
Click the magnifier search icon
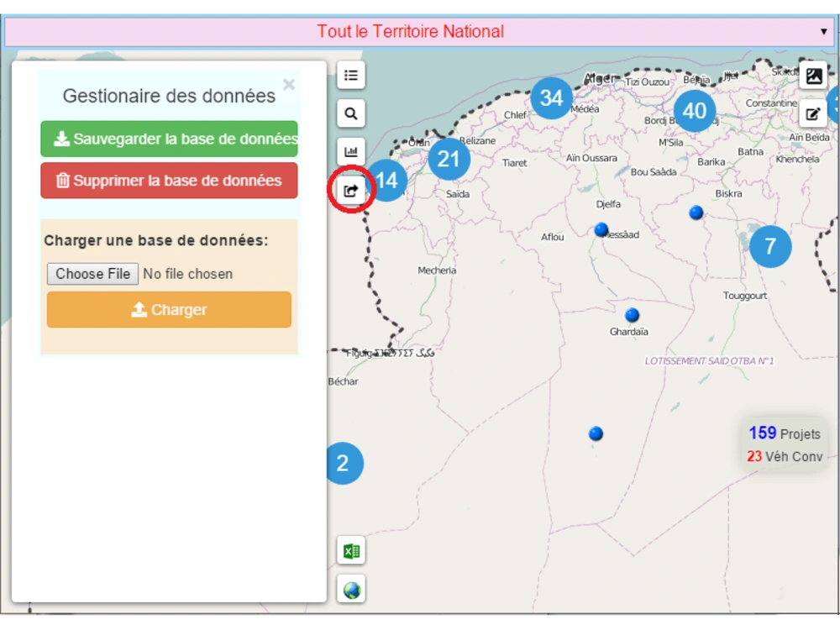pyautogui.click(x=351, y=113)
